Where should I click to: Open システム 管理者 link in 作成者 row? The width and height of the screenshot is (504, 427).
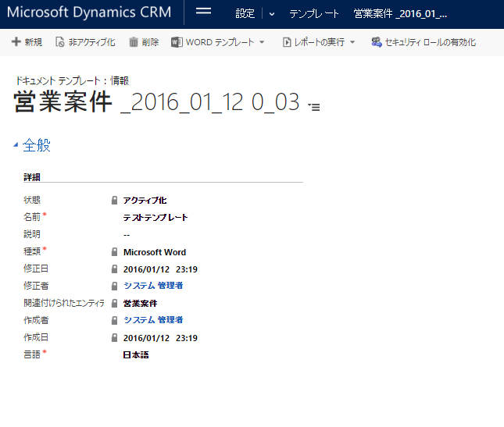[153, 320]
